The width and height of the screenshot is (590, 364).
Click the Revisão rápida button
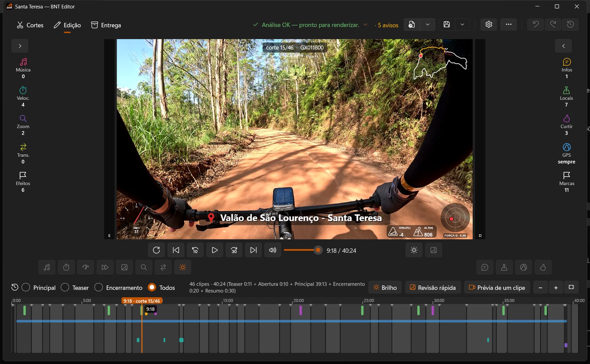click(x=433, y=287)
